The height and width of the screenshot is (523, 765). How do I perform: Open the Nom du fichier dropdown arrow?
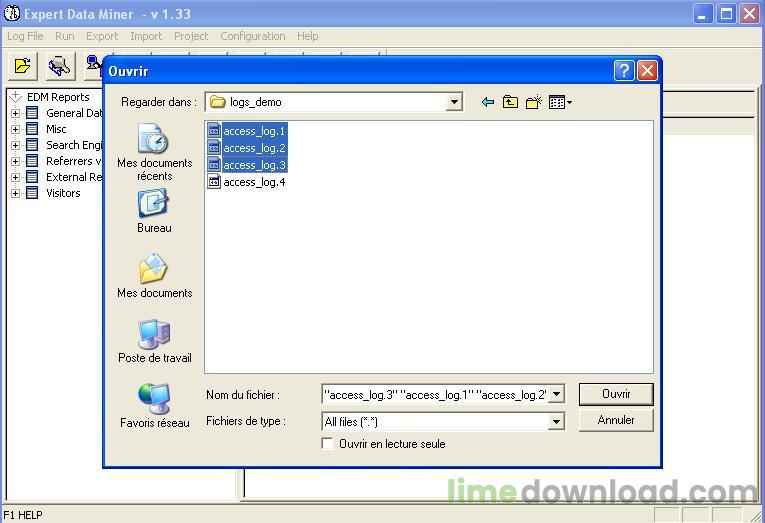click(556, 394)
